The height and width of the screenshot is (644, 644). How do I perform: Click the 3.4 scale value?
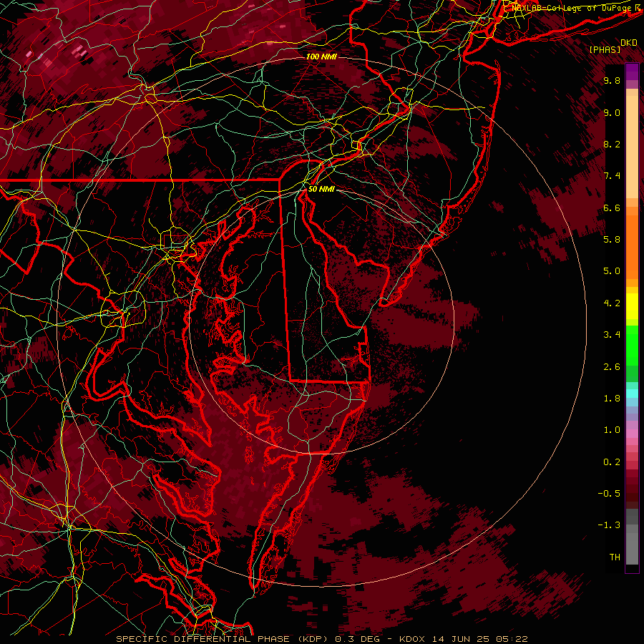[612, 334]
